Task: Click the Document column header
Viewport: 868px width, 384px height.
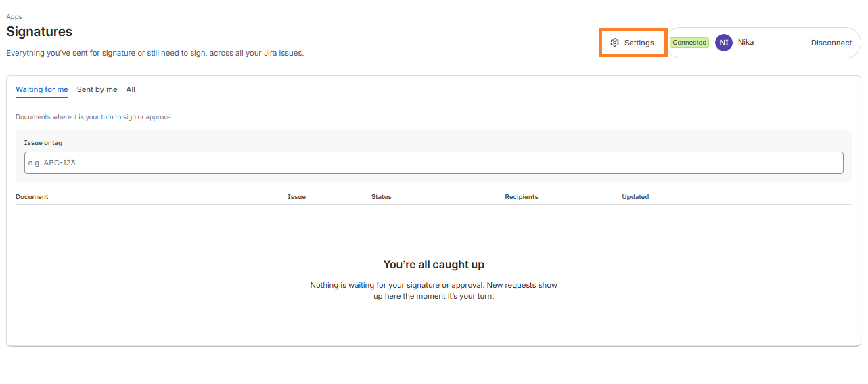Action: pos(32,197)
